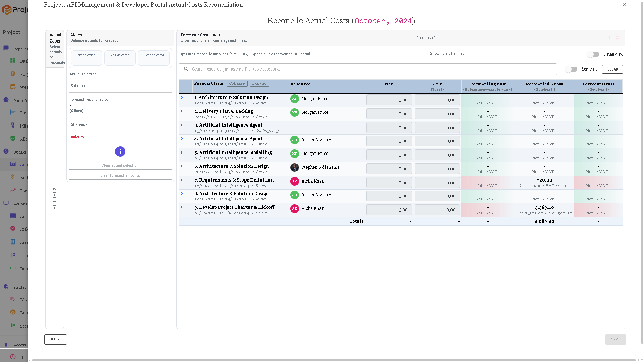Expand line 9 Develop Project Charter & Kickoff
This screenshot has height=362, width=644.
(181, 207)
